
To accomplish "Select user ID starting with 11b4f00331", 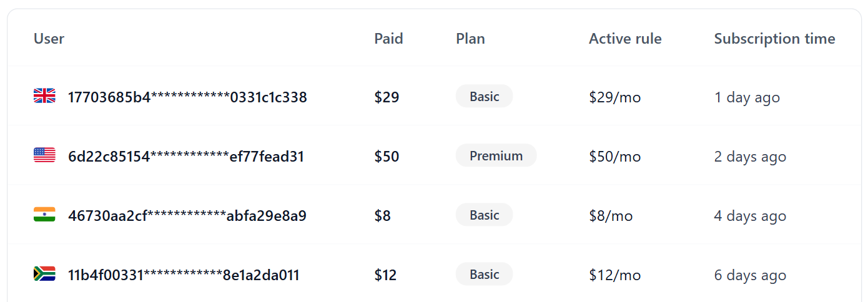I will pos(184,275).
